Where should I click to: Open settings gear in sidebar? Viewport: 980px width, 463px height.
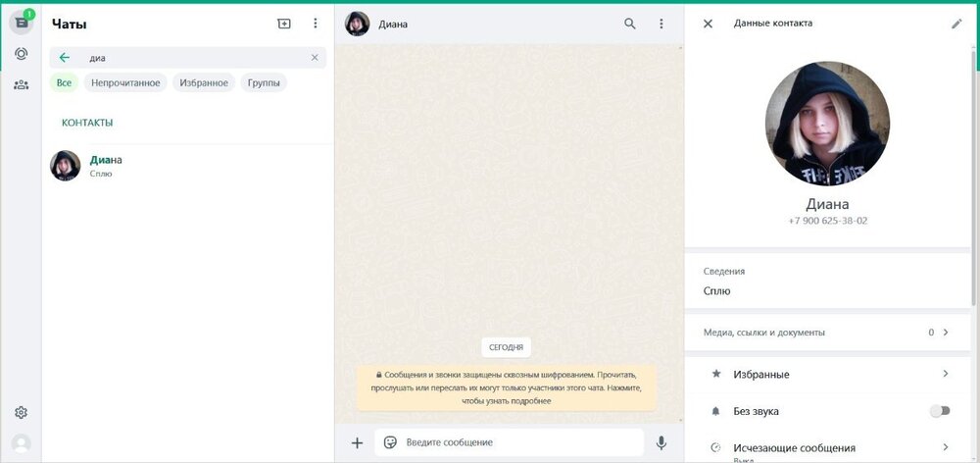click(x=21, y=413)
